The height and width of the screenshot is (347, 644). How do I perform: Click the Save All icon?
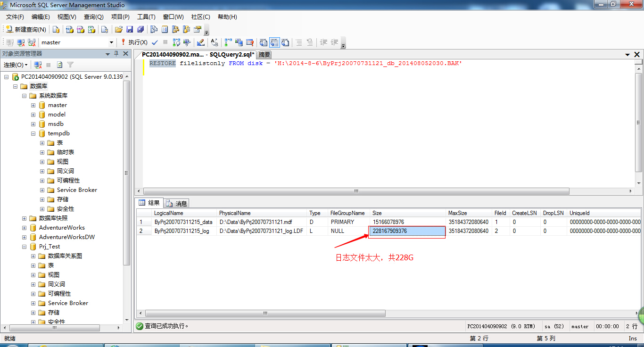point(140,29)
